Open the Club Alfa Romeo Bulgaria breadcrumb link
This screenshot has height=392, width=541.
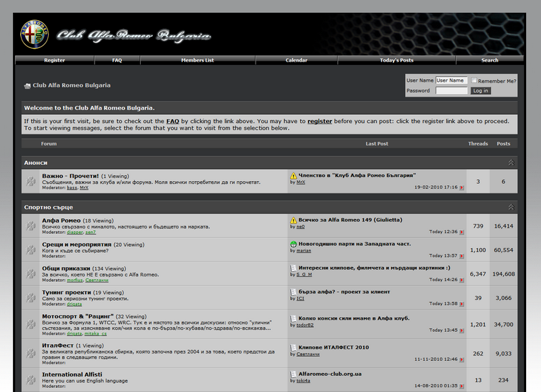tap(72, 85)
